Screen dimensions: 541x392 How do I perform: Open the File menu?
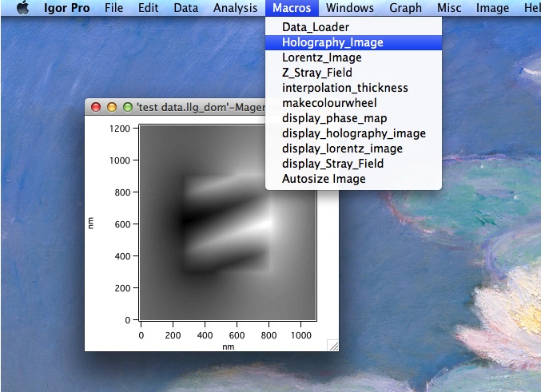114,9
